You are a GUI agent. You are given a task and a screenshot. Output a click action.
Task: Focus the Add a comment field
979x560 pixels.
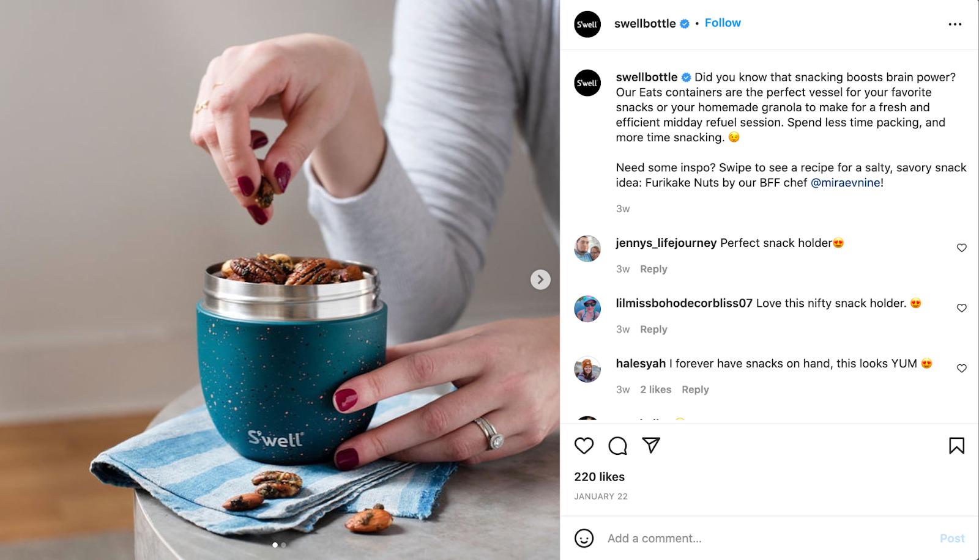pos(769,539)
